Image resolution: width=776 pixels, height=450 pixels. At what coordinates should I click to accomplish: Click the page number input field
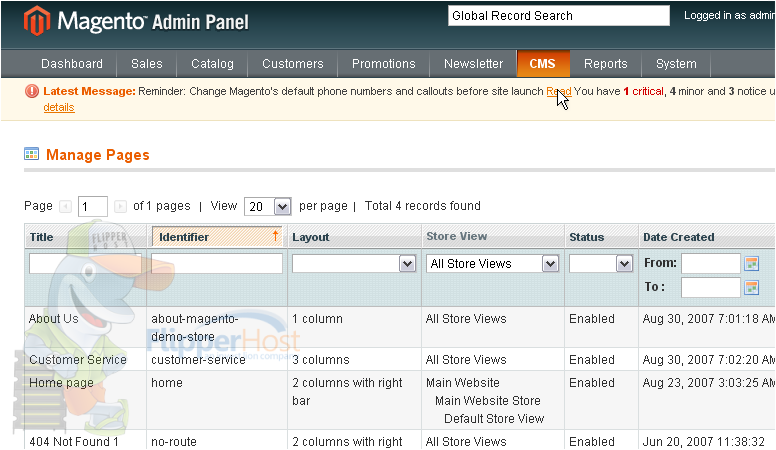93,206
